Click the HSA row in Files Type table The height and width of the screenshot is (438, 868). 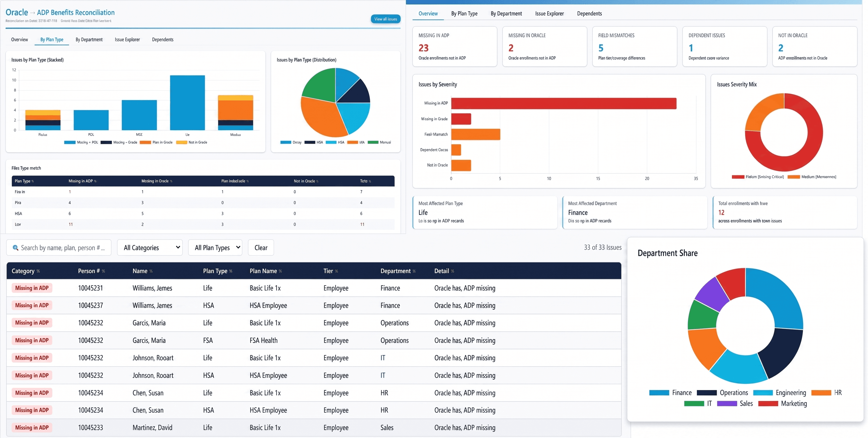tap(203, 214)
